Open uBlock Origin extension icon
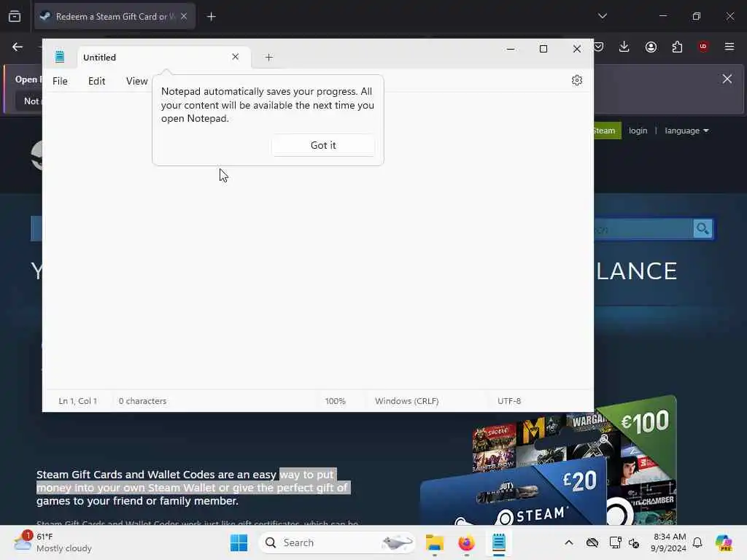The image size is (747, 560). tap(703, 47)
